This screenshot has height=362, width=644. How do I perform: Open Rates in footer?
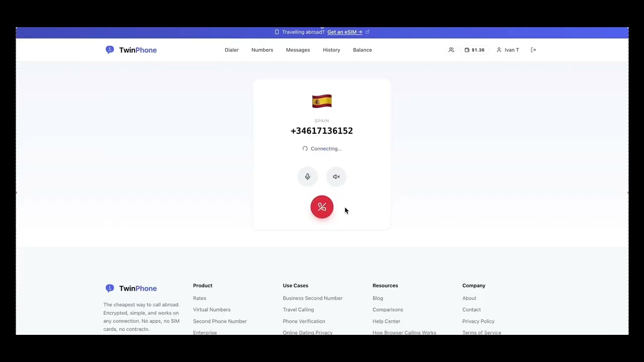click(200, 298)
